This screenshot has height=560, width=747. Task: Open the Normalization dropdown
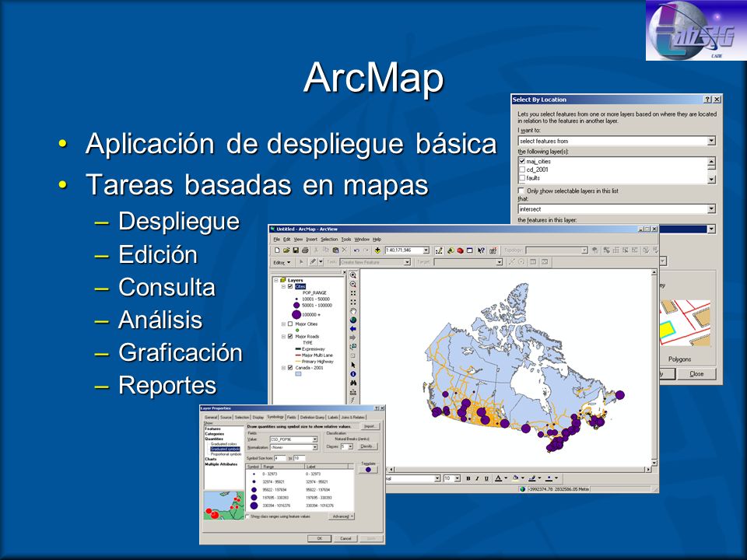pyautogui.click(x=314, y=447)
